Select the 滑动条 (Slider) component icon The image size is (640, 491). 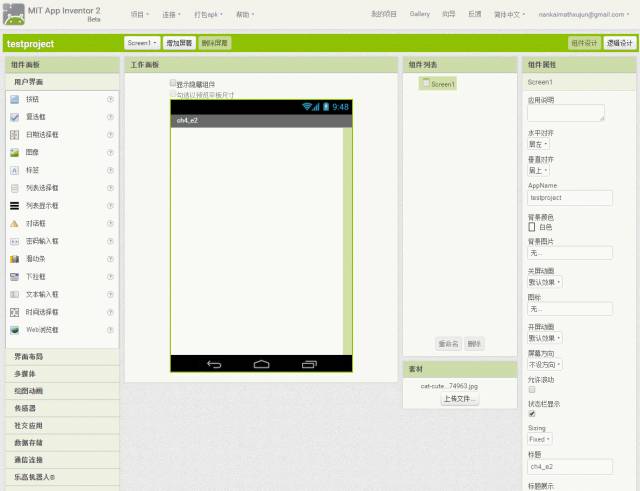coord(14,258)
